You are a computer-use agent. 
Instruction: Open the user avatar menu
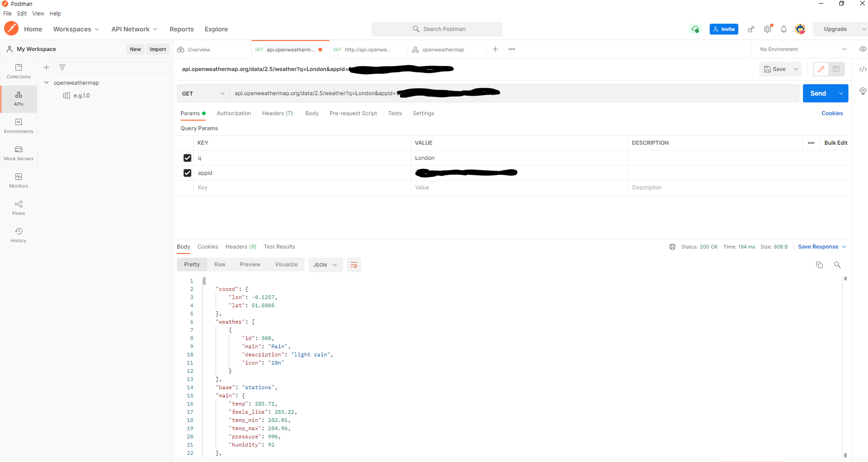[x=800, y=29]
